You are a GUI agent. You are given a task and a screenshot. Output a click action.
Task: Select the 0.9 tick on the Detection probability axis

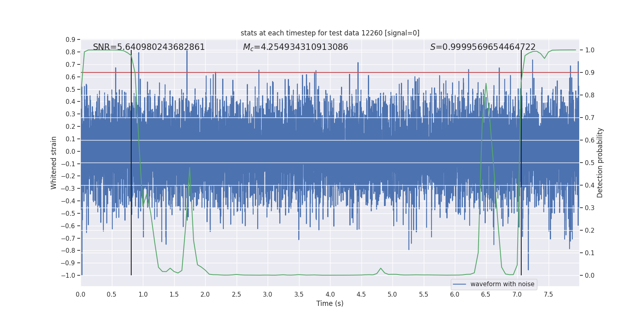click(x=590, y=73)
